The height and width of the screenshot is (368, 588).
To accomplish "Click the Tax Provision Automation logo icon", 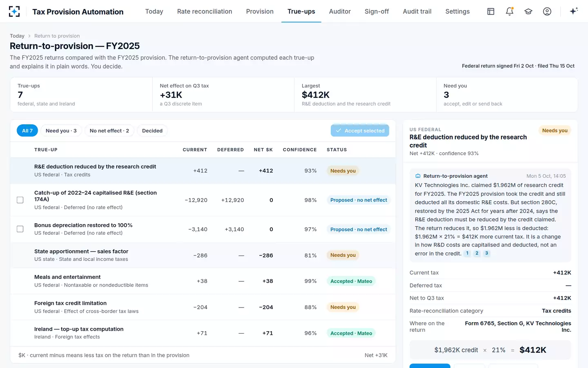I will coord(14,11).
